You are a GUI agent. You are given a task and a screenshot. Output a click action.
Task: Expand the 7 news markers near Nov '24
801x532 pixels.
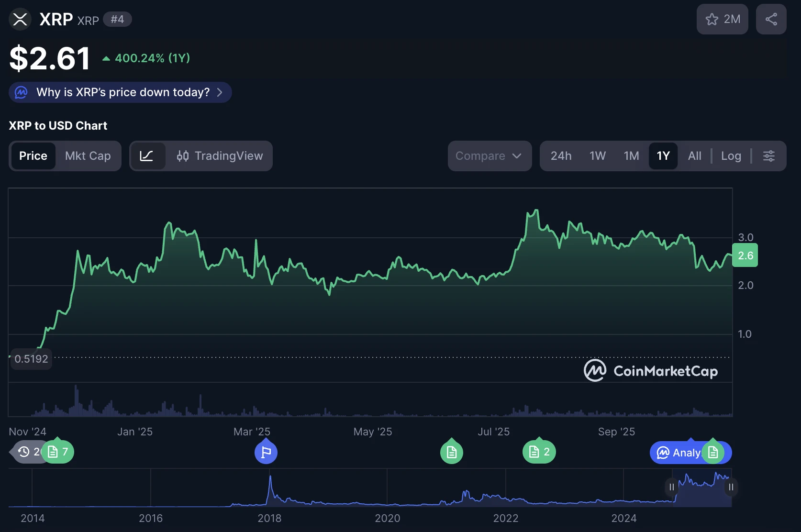58,452
